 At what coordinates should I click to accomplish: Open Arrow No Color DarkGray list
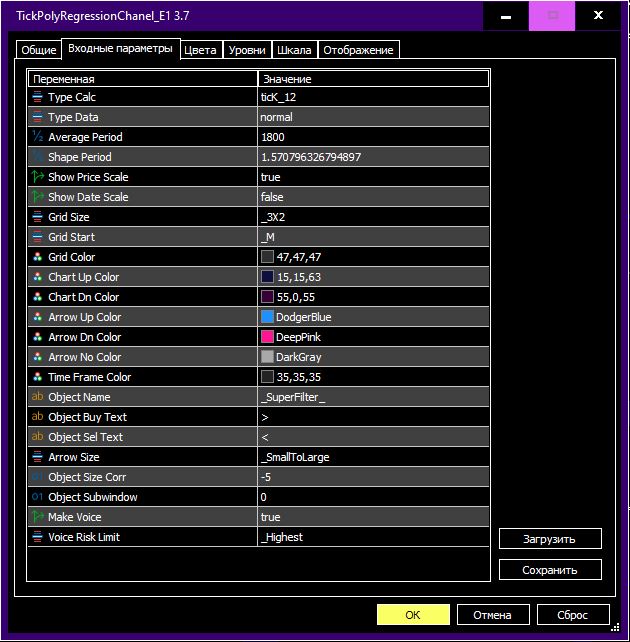(x=373, y=357)
